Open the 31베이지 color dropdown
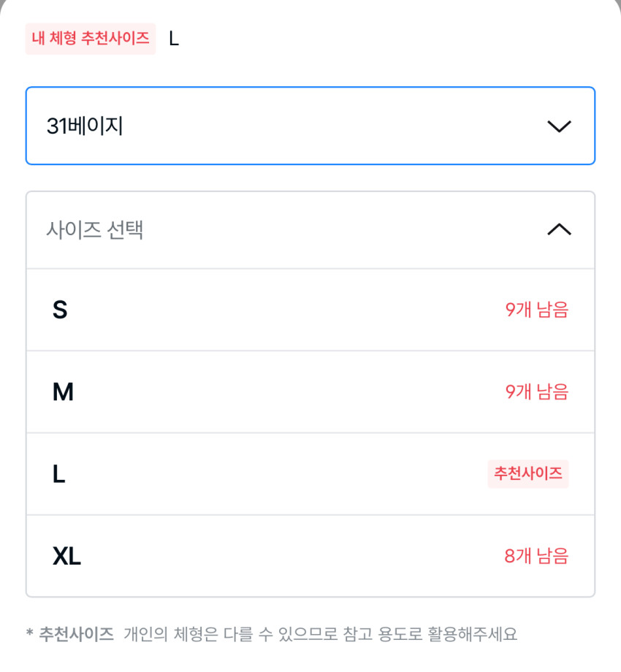This screenshot has width=621, height=672. tap(310, 126)
